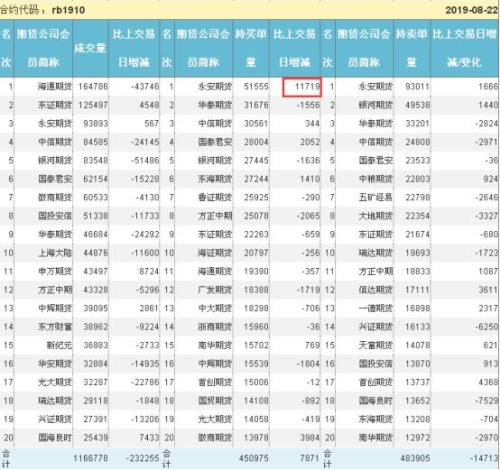Select the volume value 164786
The image size is (500, 470).
tap(93, 87)
